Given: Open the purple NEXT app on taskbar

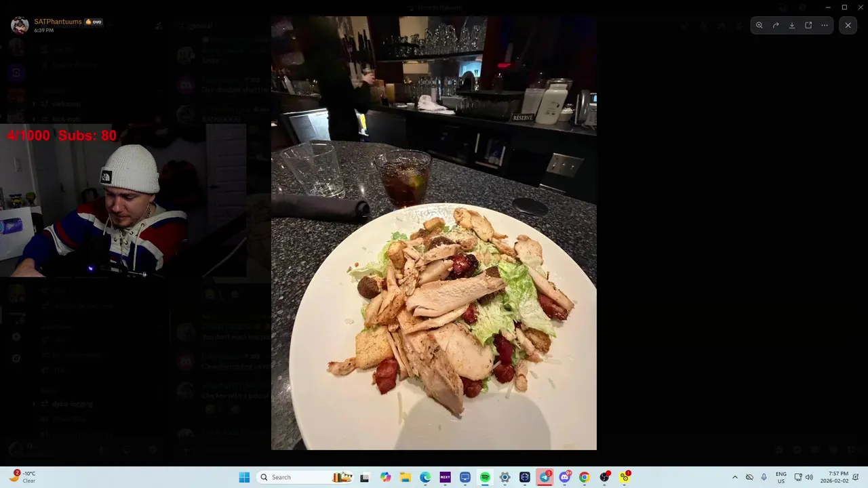Looking at the screenshot, I should (445, 477).
